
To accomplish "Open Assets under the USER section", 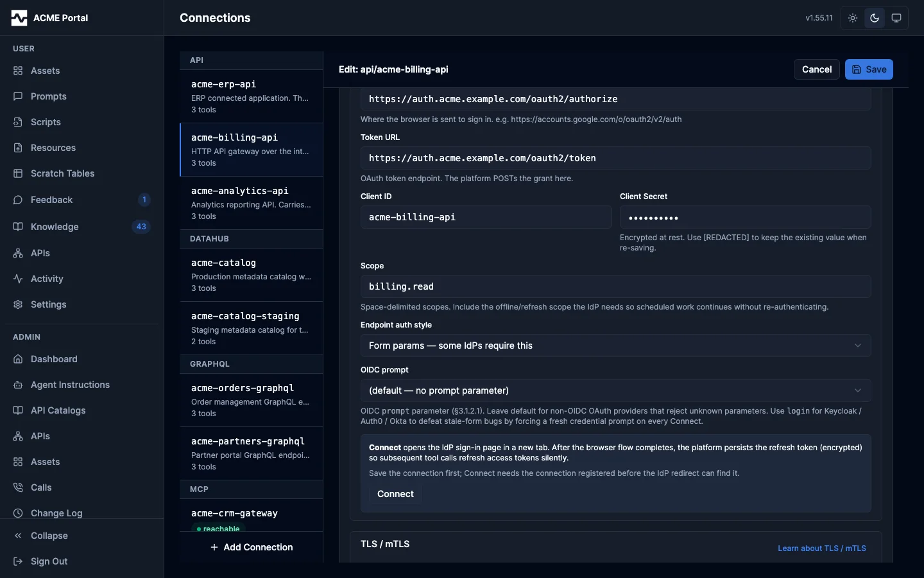I will tap(81, 71).
